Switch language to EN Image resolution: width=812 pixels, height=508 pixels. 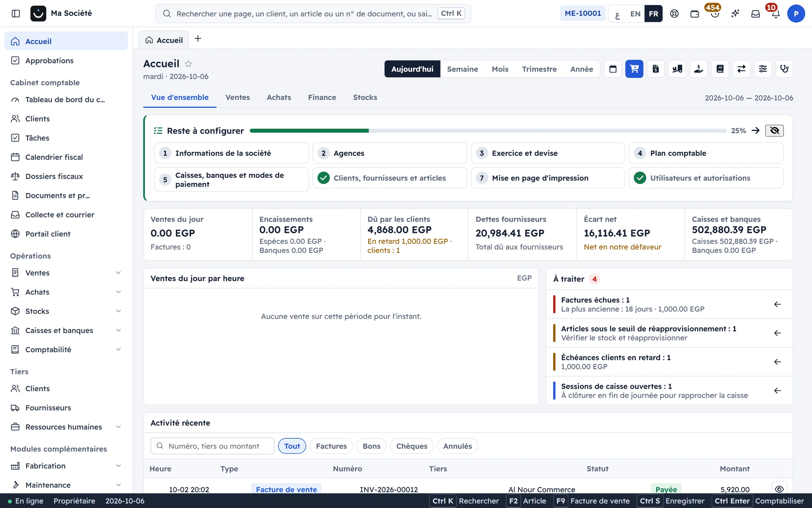[635, 14]
